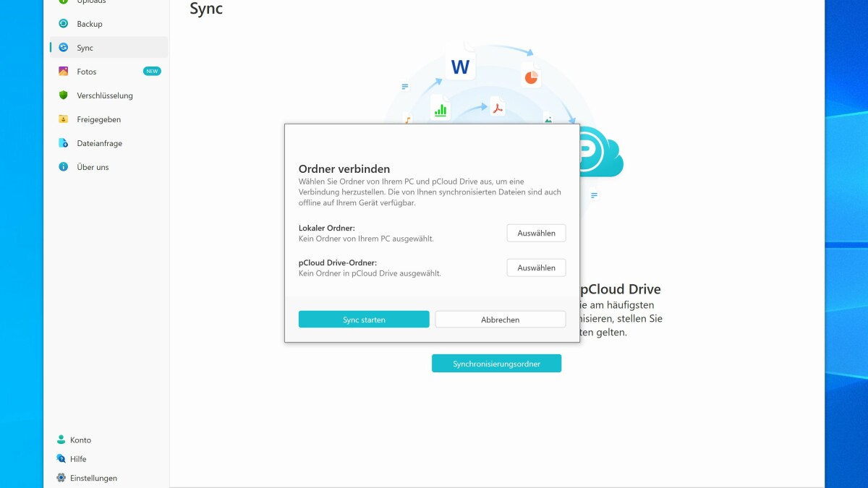Click the green spreadsheet chart icon
This screenshot has height=488, width=868.
[x=441, y=108]
